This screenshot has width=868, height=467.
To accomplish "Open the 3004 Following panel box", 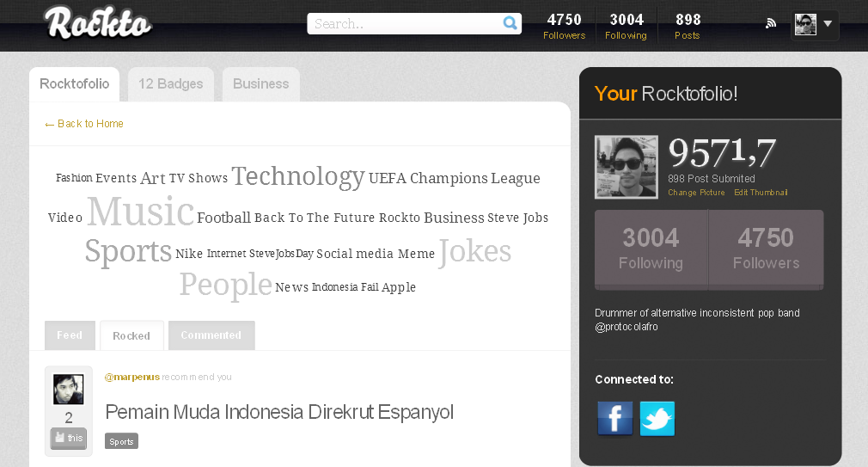I will pos(651,249).
